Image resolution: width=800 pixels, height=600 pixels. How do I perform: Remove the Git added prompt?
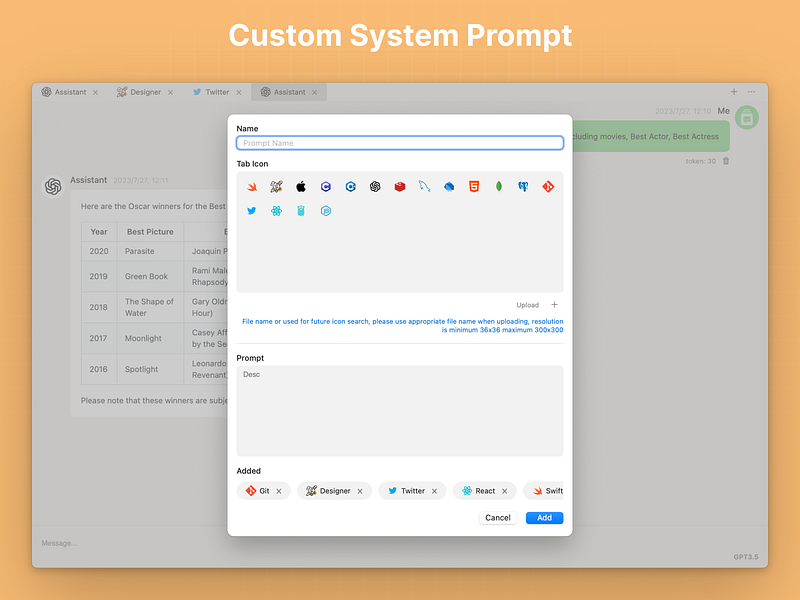pos(279,491)
